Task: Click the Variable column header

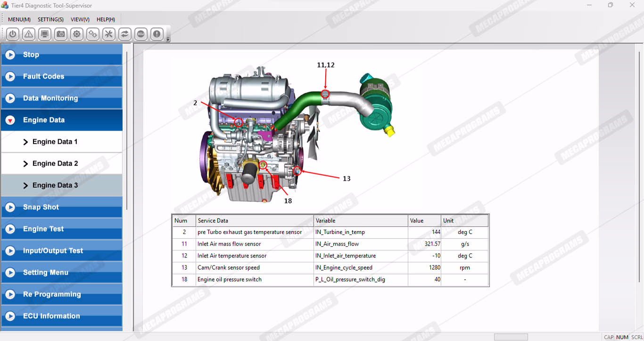Action: pyautogui.click(x=361, y=221)
